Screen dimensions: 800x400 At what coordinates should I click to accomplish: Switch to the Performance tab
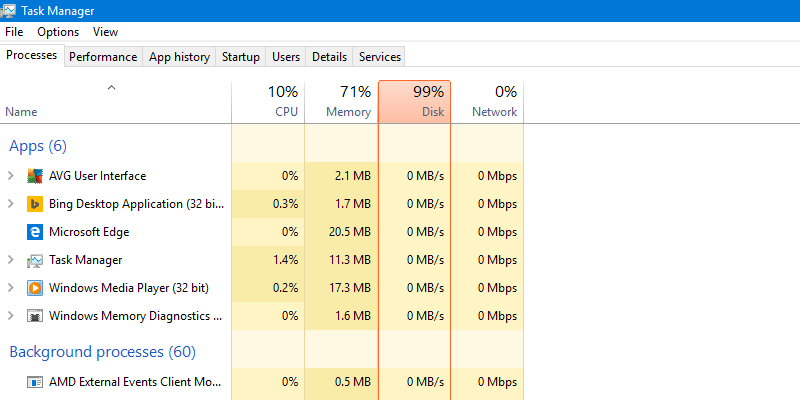[103, 57]
